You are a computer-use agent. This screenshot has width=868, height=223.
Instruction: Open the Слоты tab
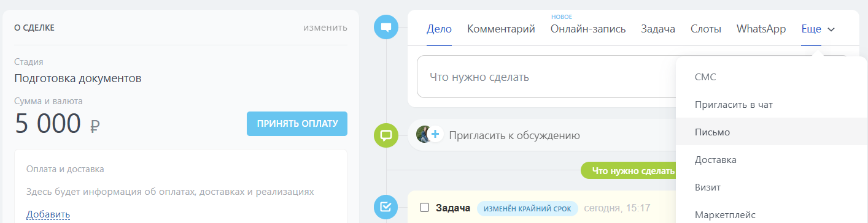706,29
